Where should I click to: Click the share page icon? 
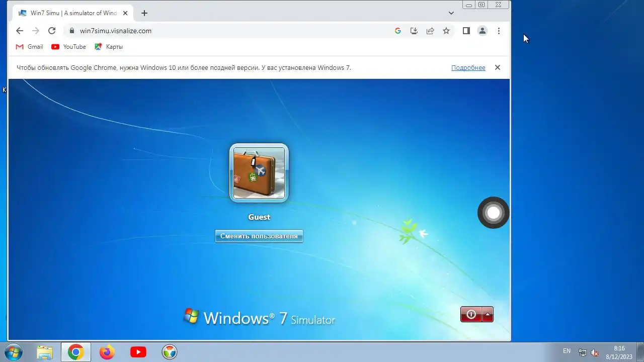pyautogui.click(x=430, y=31)
